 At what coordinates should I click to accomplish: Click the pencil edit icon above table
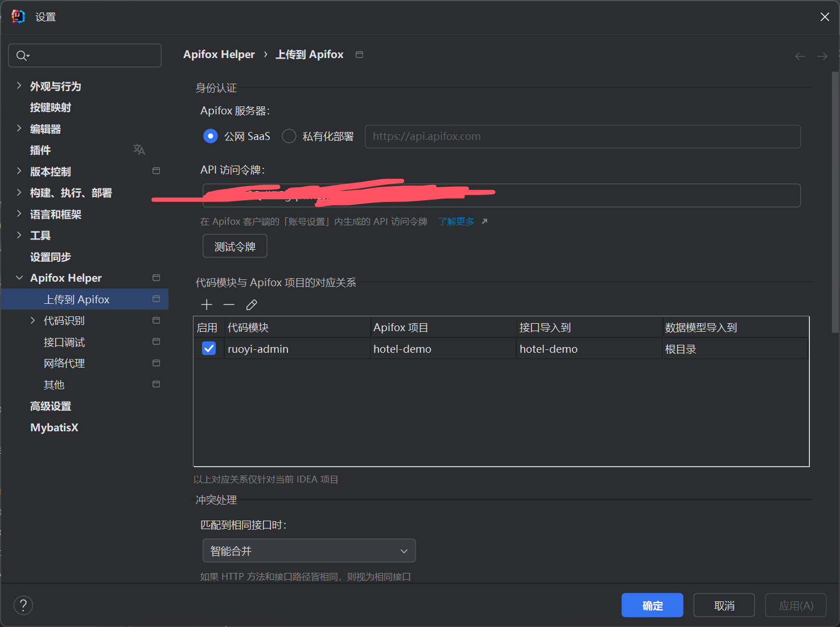point(252,305)
